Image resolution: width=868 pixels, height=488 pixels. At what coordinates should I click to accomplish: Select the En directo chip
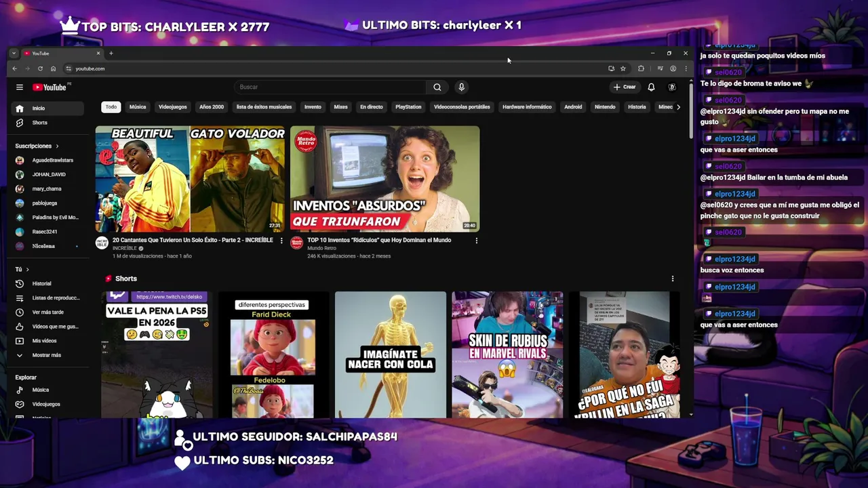point(371,106)
